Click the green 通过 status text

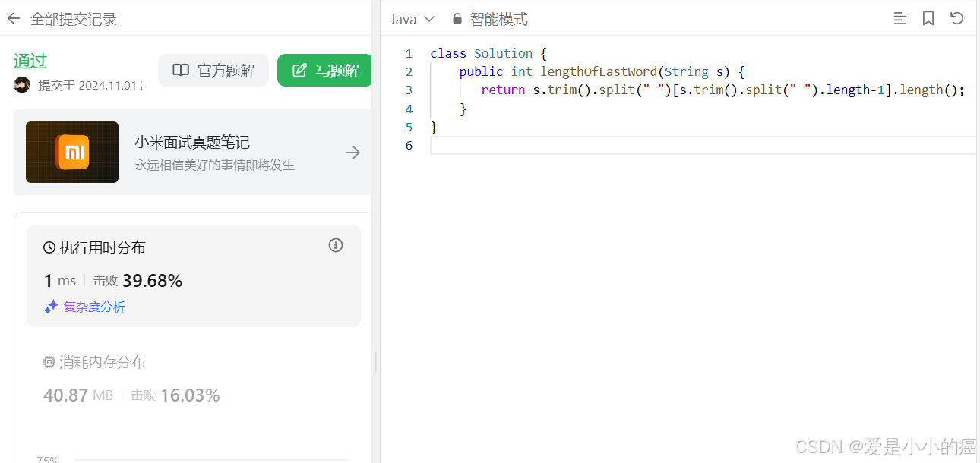pos(30,61)
